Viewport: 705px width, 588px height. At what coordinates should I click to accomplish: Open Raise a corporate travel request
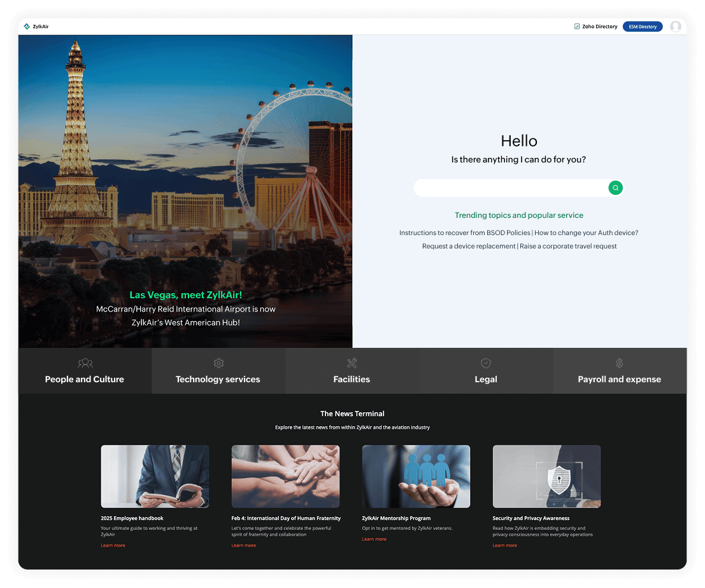pos(567,246)
